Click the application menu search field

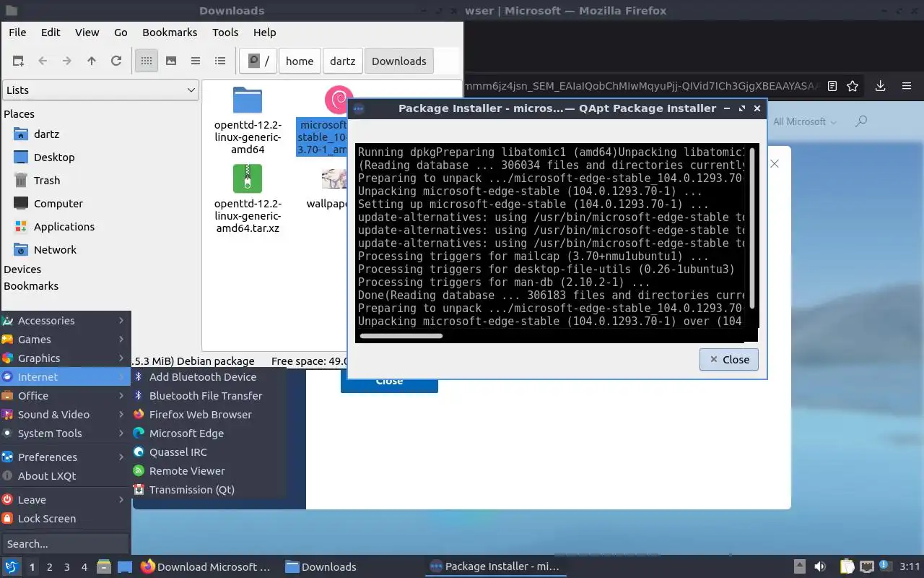65,543
